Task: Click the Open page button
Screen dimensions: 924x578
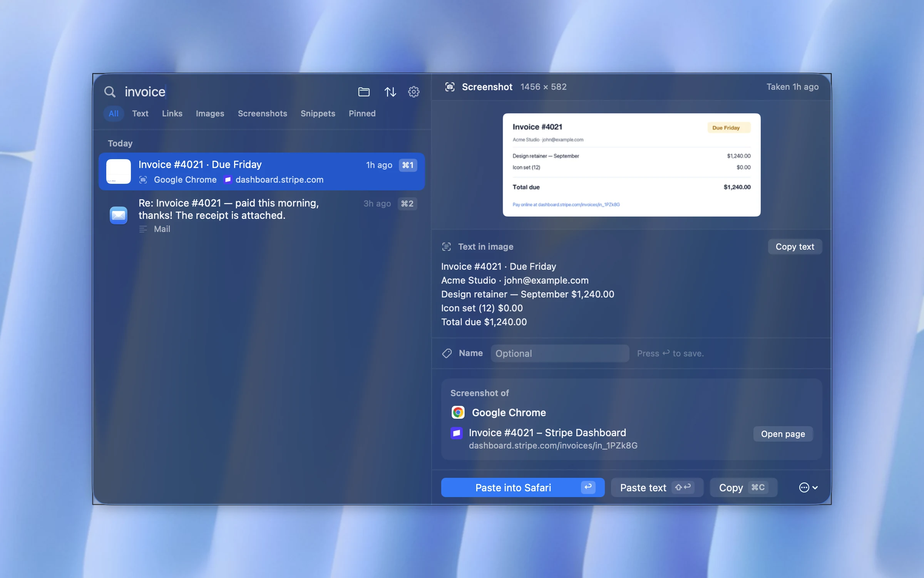Action: [x=783, y=434]
